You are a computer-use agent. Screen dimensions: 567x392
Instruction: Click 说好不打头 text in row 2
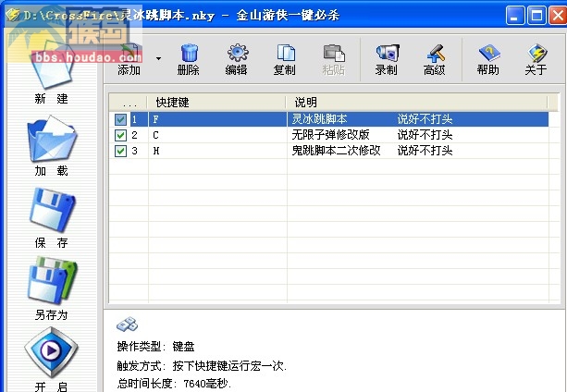(x=425, y=135)
